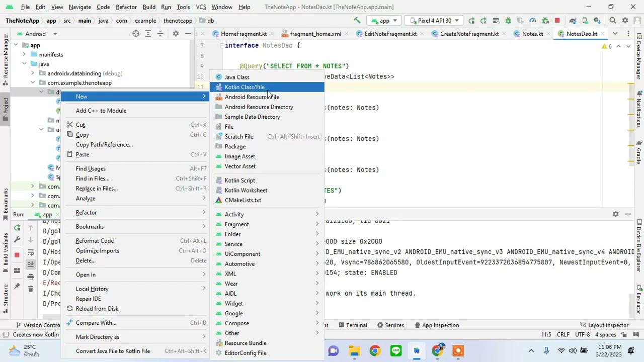Screen dimensions: 644x362
Task: Click Vector Asset in New submenu
Action: pos(267,166)
